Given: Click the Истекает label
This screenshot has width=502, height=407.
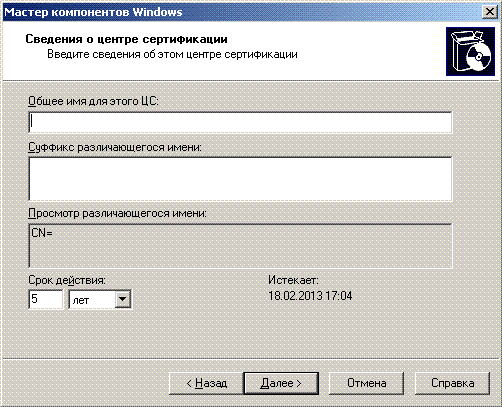Looking at the screenshot, I should click(x=293, y=280).
